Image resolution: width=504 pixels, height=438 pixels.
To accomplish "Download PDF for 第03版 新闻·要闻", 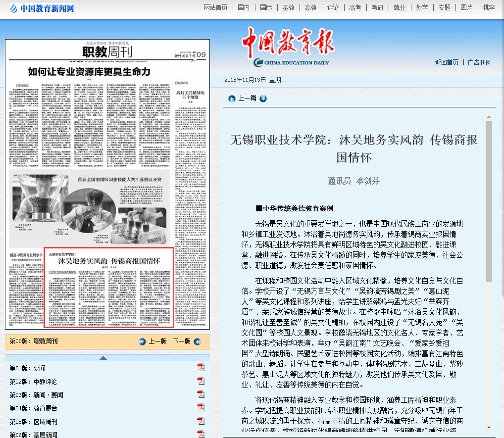I will 201,394.
